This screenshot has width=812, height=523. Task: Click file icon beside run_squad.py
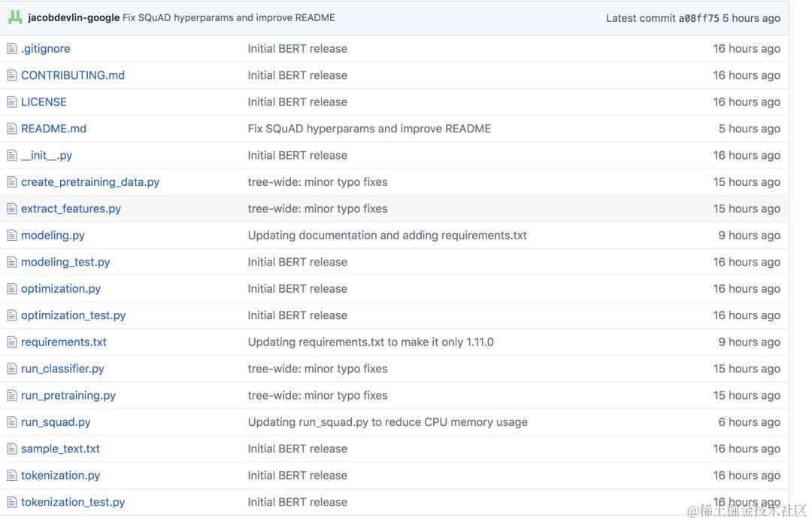click(x=12, y=422)
